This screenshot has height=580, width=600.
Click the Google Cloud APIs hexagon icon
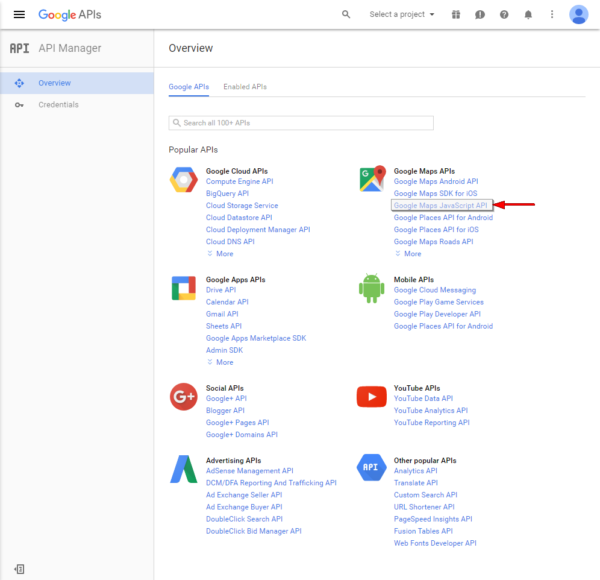[184, 179]
